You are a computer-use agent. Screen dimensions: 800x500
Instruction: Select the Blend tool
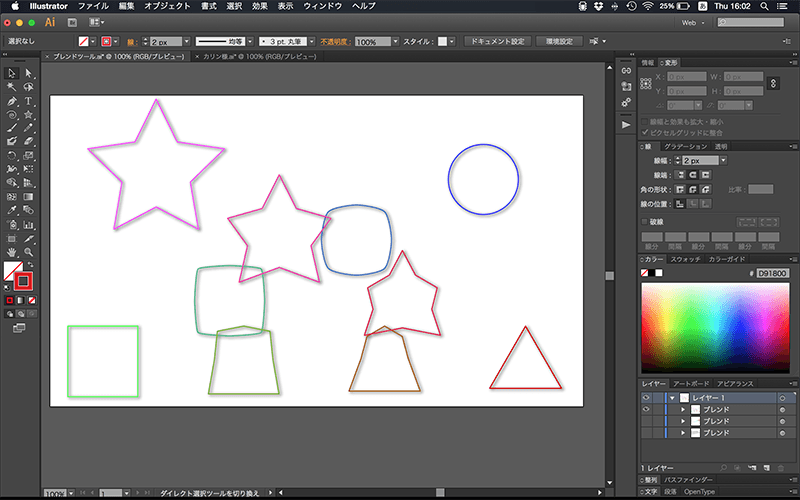point(28,210)
